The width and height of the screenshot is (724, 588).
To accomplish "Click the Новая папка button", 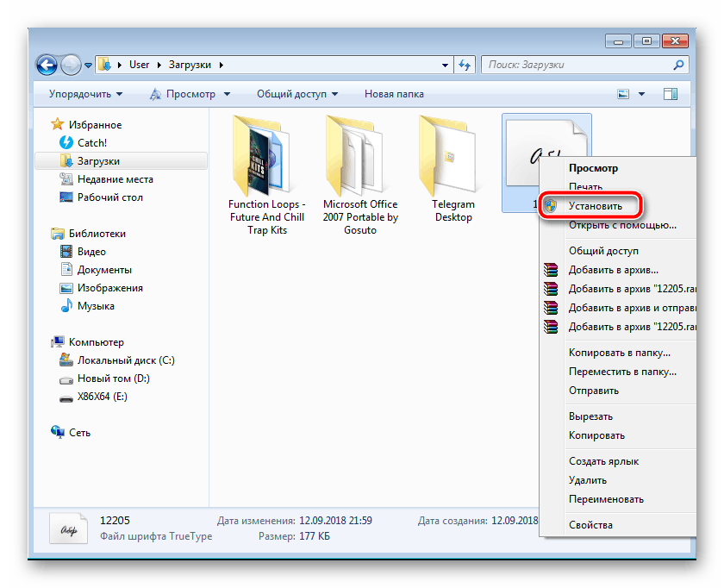I will point(392,94).
